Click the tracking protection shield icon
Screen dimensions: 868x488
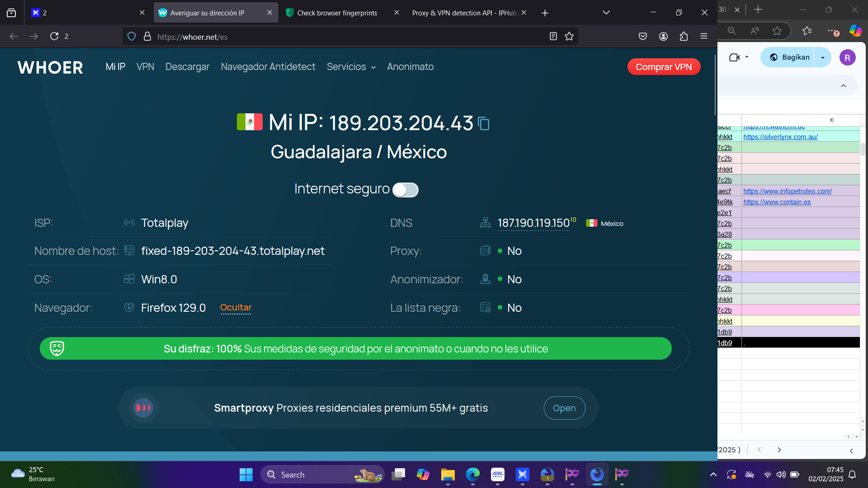[x=132, y=37]
